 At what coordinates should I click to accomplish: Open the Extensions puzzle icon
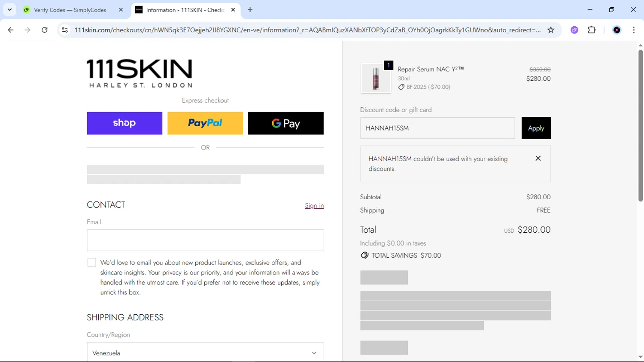[x=592, y=30]
